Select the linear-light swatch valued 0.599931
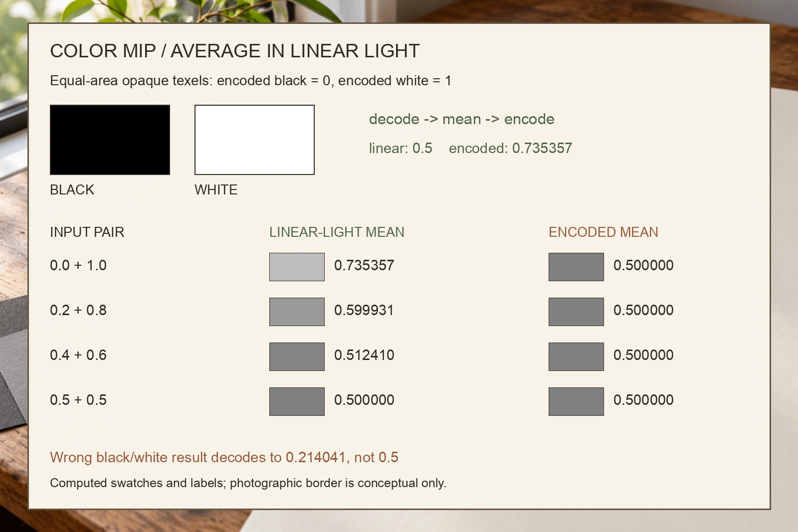Viewport: 798px width, 532px height. [297, 312]
